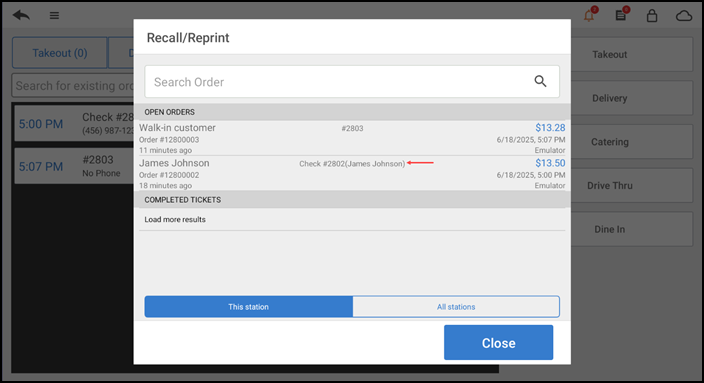
Task: Click the $13.28 order total
Action: click(550, 128)
